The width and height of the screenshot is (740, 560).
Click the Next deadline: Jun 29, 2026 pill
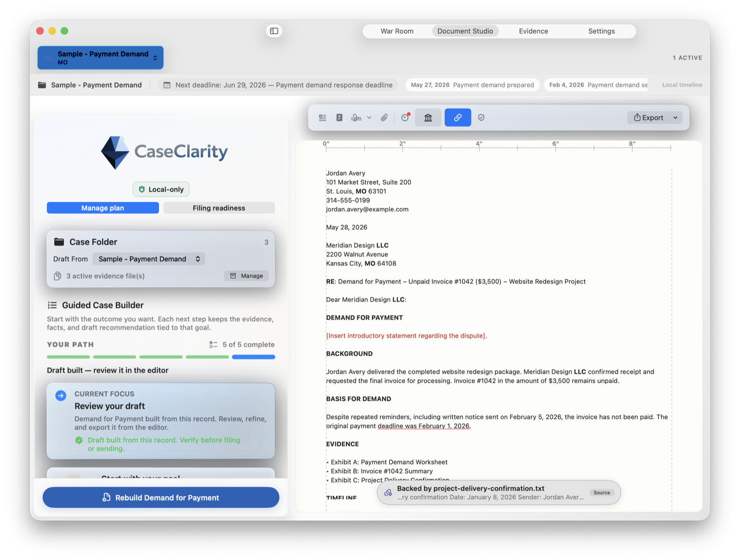pyautogui.click(x=278, y=85)
